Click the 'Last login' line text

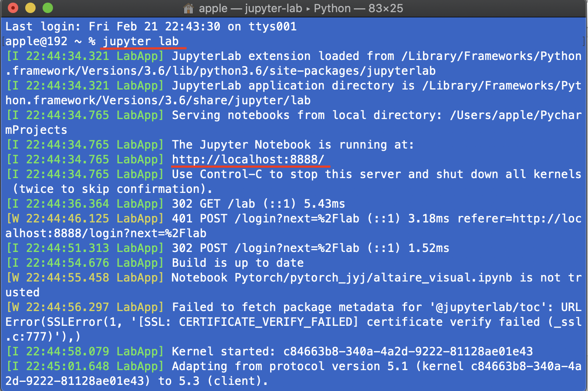coord(151,27)
